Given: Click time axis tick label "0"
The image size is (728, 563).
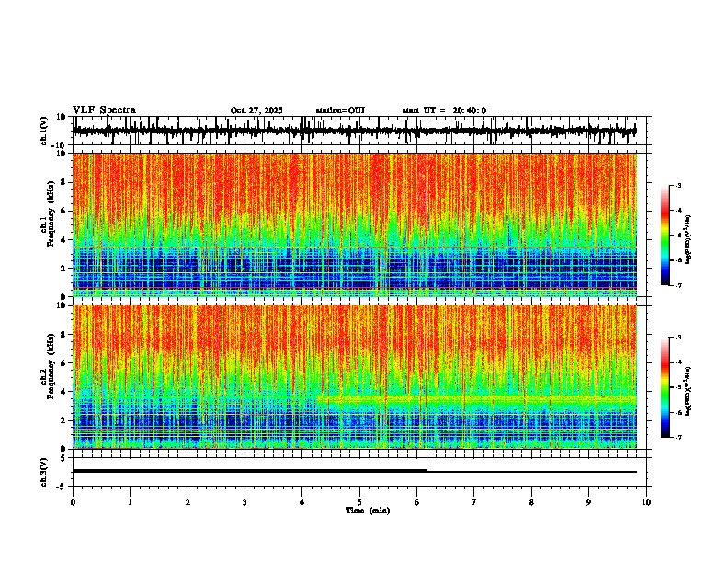Looking at the screenshot, I should point(73,502).
